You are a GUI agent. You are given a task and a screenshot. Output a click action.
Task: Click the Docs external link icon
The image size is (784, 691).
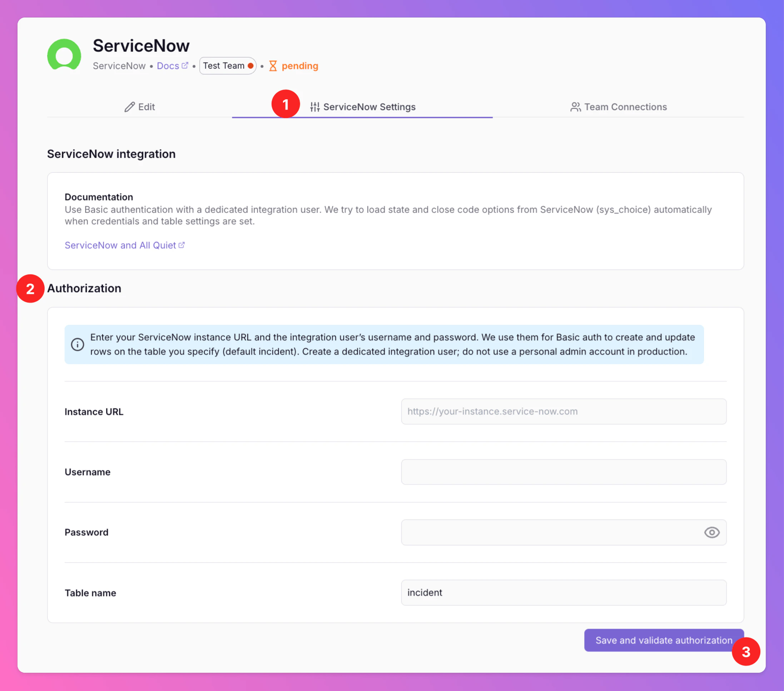click(185, 65)
